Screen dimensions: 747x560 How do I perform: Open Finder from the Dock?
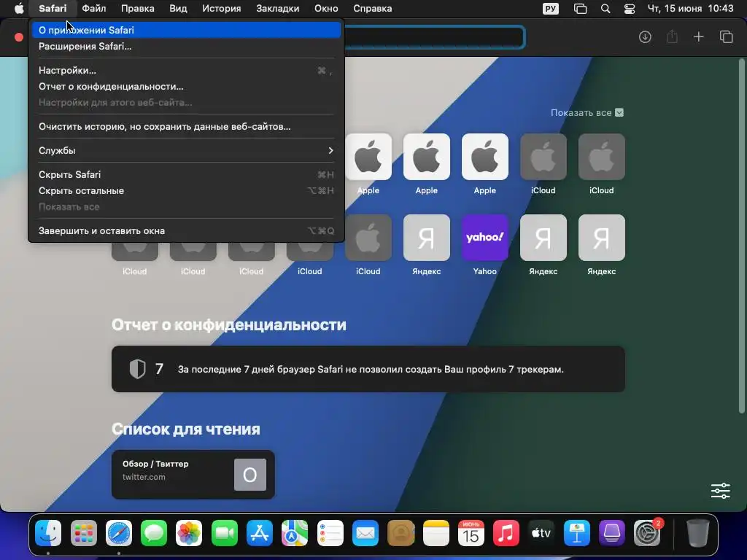pos(48,533)
